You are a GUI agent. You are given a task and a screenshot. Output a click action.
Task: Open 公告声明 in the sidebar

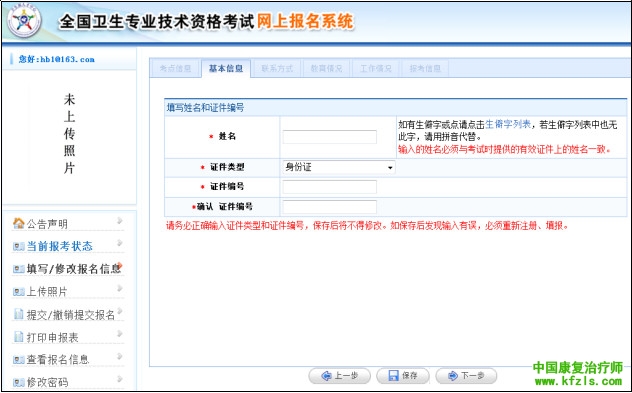(x=47, y=224)
